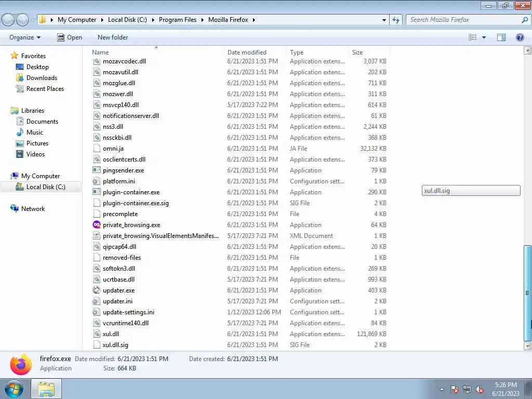Click the network tray icon
This screenshot has height=399, width=532.
coord(467,389)
